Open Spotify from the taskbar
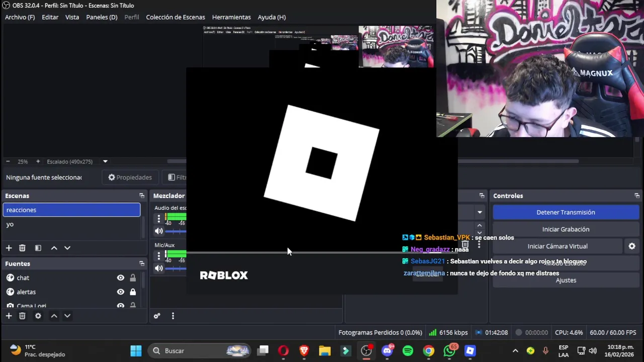This screenshot has height=362, width=644. [408, 350]
